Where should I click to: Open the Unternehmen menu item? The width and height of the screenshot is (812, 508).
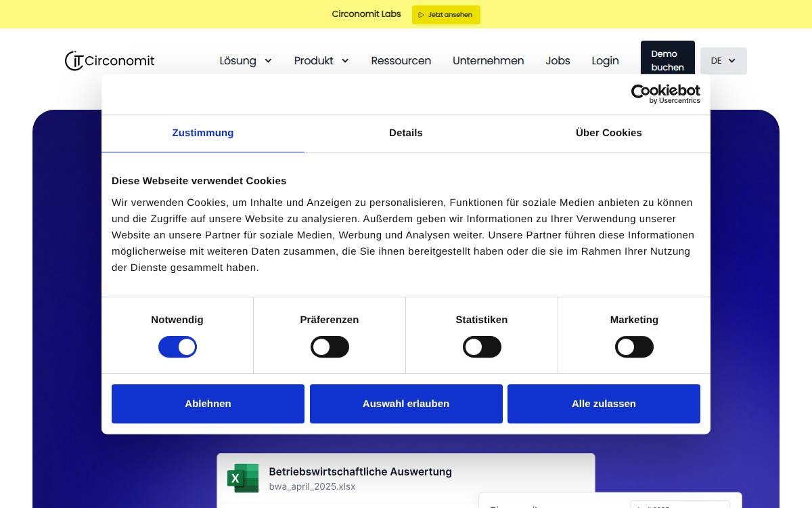pos(489,61)
